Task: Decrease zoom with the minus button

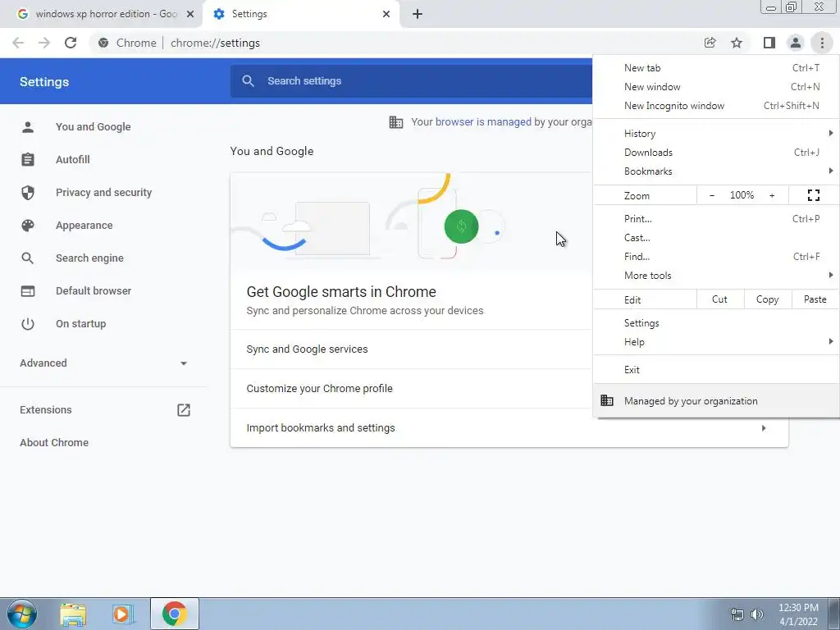Action: pos(711,195)
